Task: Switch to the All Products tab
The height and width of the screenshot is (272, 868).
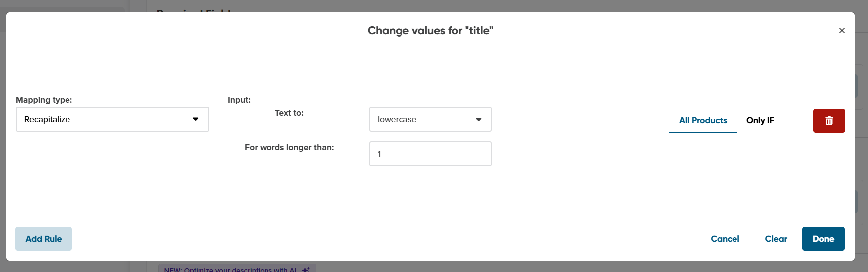Action: 703,120
